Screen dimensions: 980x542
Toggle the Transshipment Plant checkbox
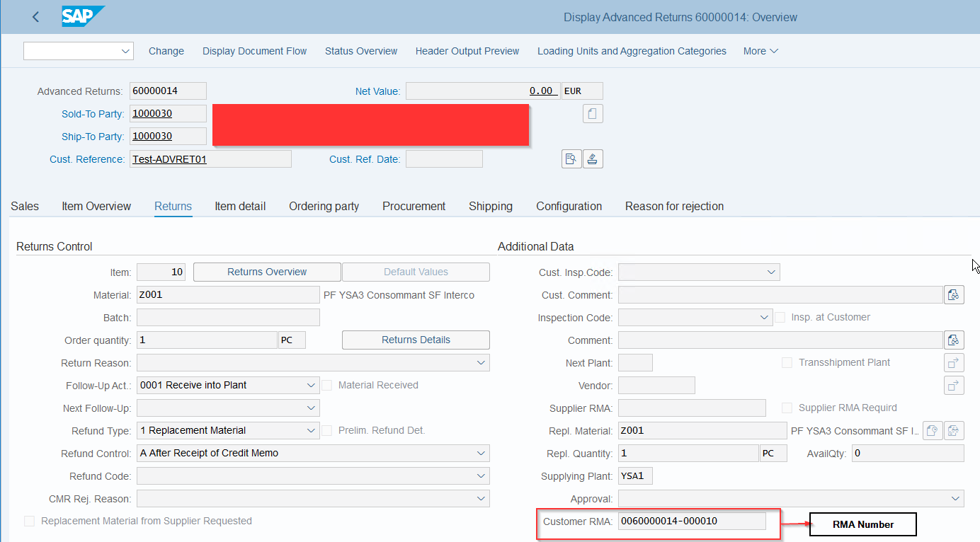787,362
